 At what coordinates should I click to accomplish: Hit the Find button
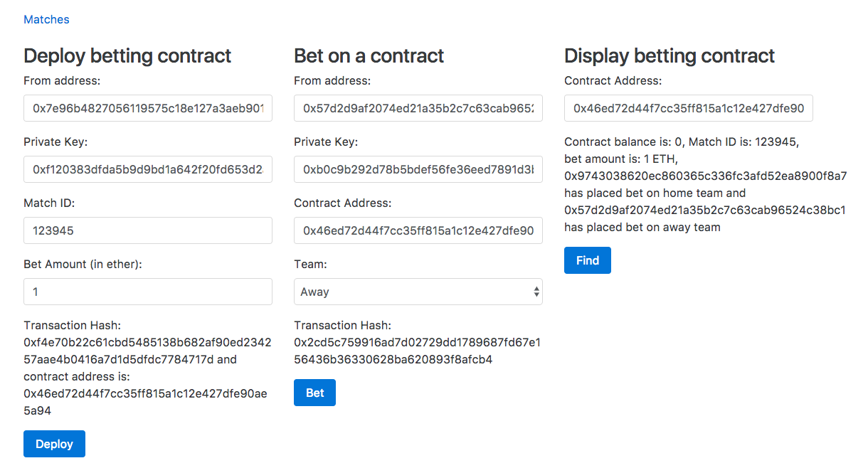588,260
